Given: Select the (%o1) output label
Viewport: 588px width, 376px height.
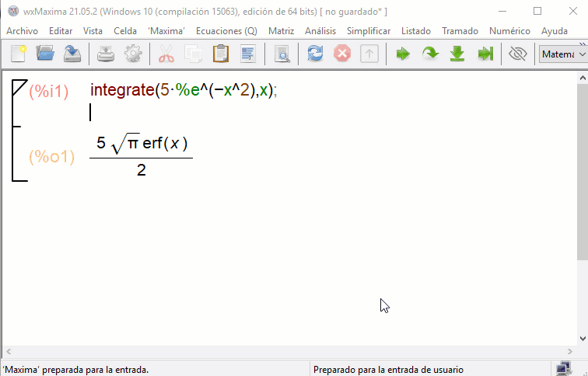Looking at the screenshot, I should [x=52, y=157].
